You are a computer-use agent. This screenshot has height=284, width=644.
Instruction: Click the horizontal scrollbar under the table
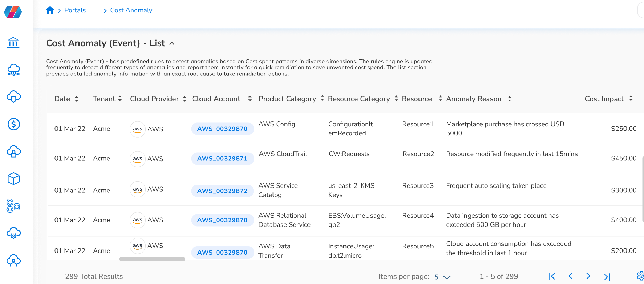pyautogui.click(x=152, y=259)
